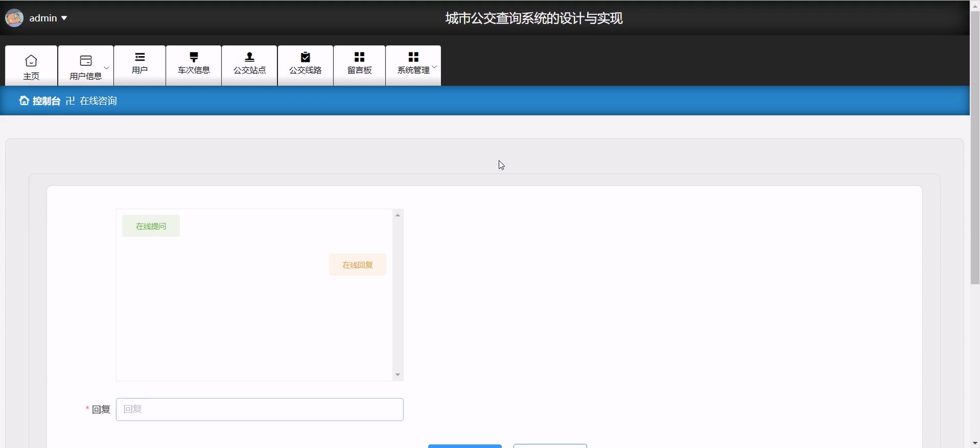Click the page scrollbar down arrow
Image resolution: width=980 pixels, height=448 pixels.
coord(975,443)
